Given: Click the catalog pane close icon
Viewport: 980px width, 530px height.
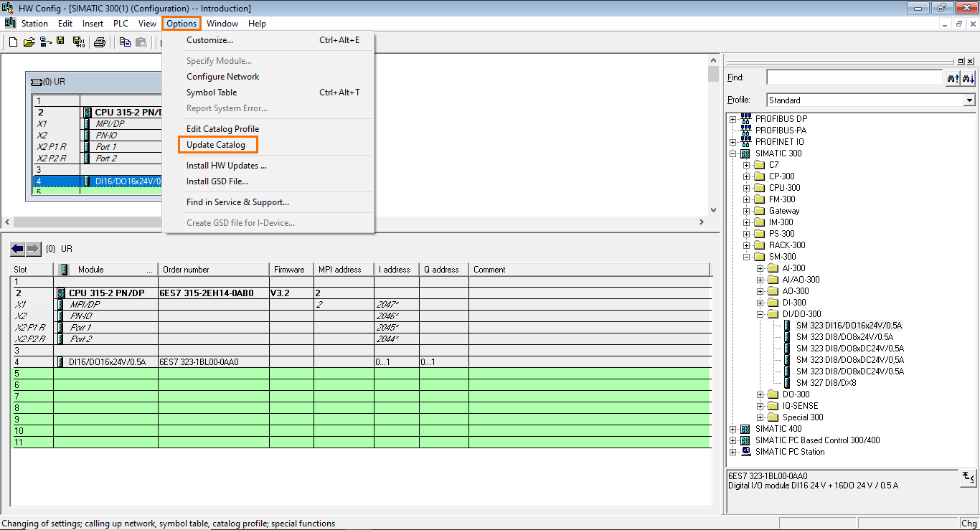Looking at the screenshot, I should coord(971,62).
